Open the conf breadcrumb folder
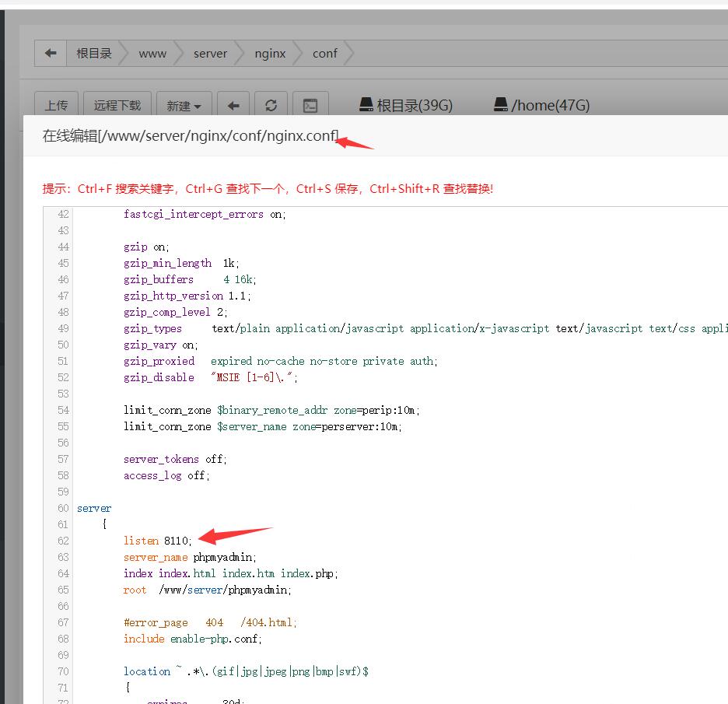 [x=324, y=54]
